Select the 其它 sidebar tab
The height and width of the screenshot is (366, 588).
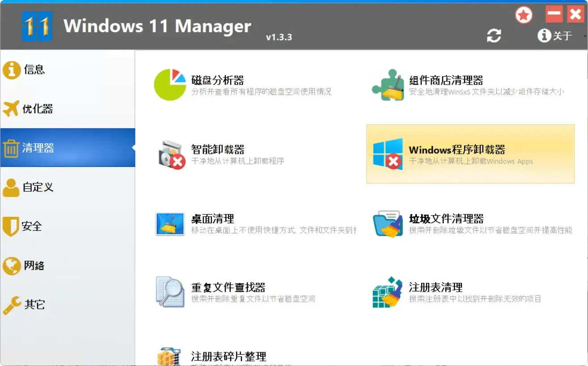[x=34, y=305]
